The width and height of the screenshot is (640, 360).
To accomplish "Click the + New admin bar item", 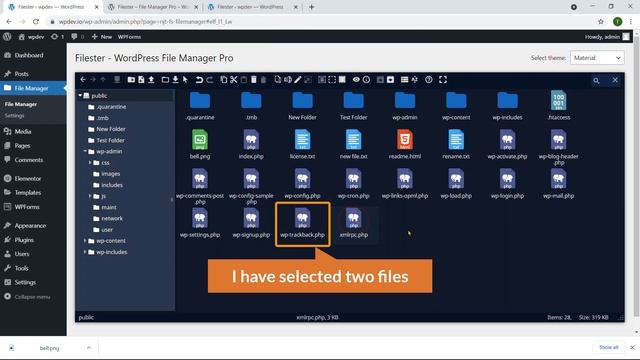I will (x=102, y=37).
